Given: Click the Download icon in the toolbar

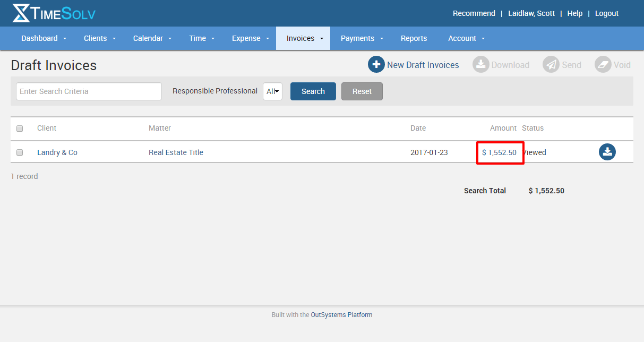Looking at the screenshot, I should click(x=480, y=65).
